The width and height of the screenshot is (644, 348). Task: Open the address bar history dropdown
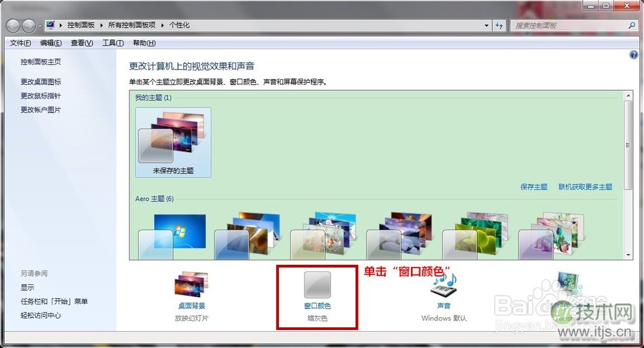[487, 26]
